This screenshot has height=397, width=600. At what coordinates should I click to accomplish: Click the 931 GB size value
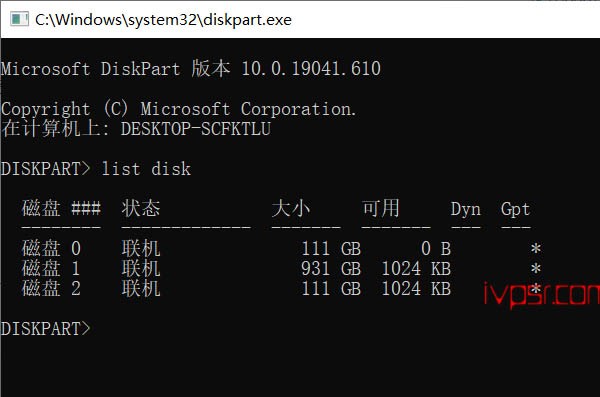331,268
